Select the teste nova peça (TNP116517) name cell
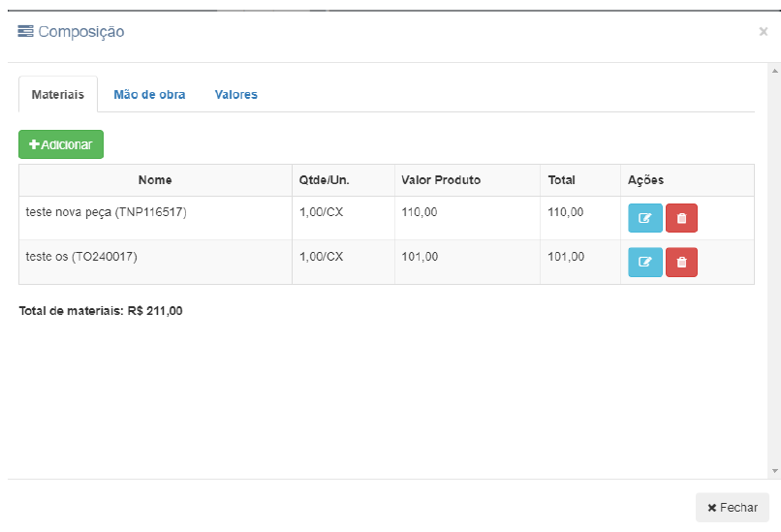The image size is (781, 532). (x=106, y=212)
